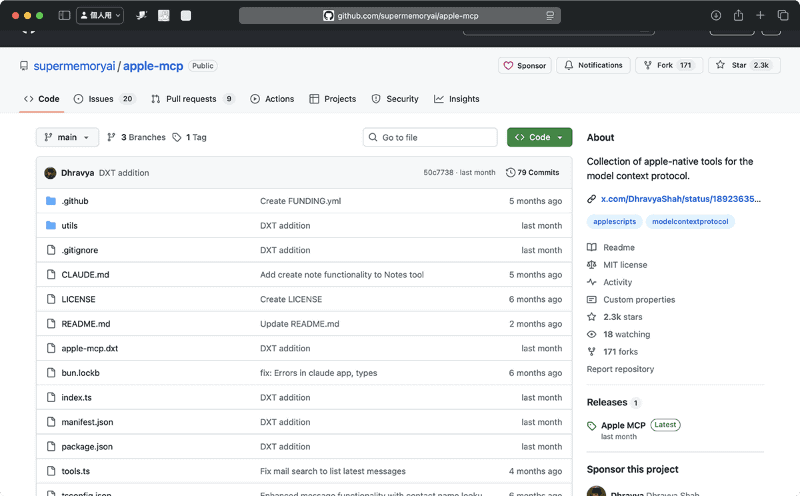Open the Insights tab
This screenshot has height=496, width=800.
pos(457,99)
